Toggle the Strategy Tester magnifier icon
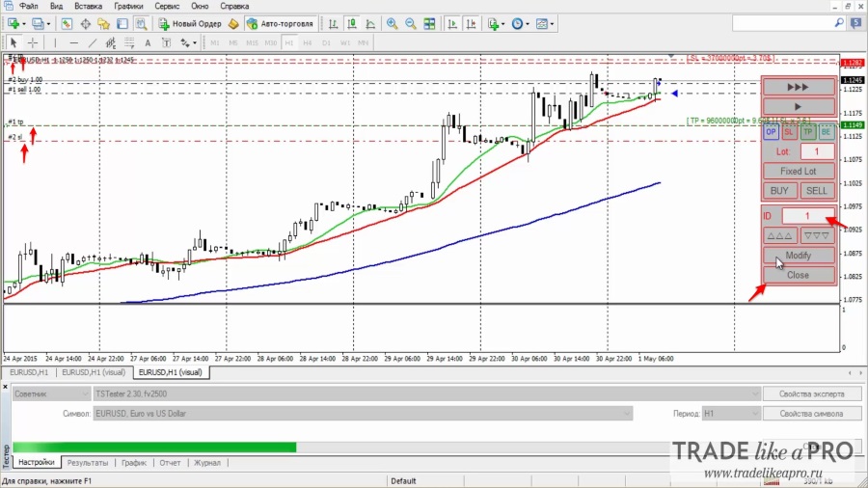The height and width of the screenshot is (488, 868). pos(141,24)
